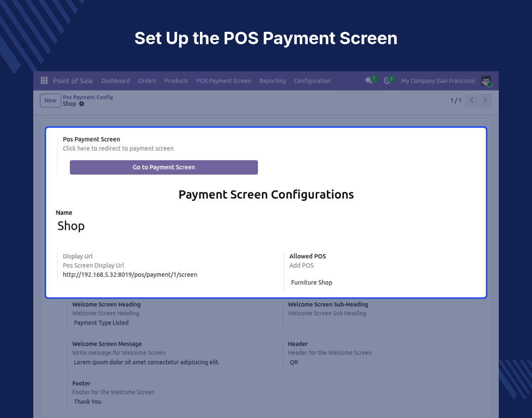532x418 pixels.
Task: Click the Allowed POS label
Action: pos(307,256)
